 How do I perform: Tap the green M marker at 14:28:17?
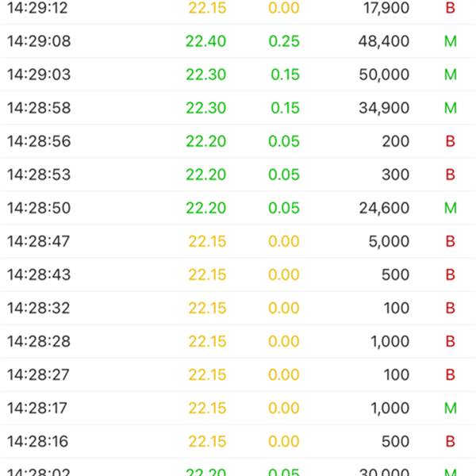point(451,408)
